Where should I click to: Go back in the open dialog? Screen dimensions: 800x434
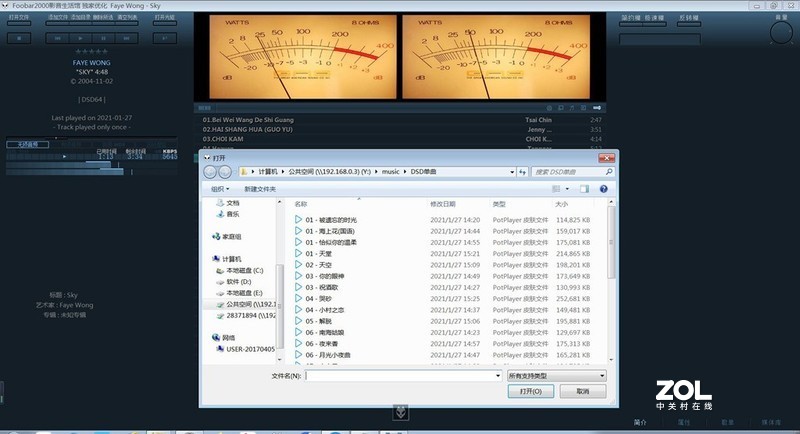pos(210,172)
